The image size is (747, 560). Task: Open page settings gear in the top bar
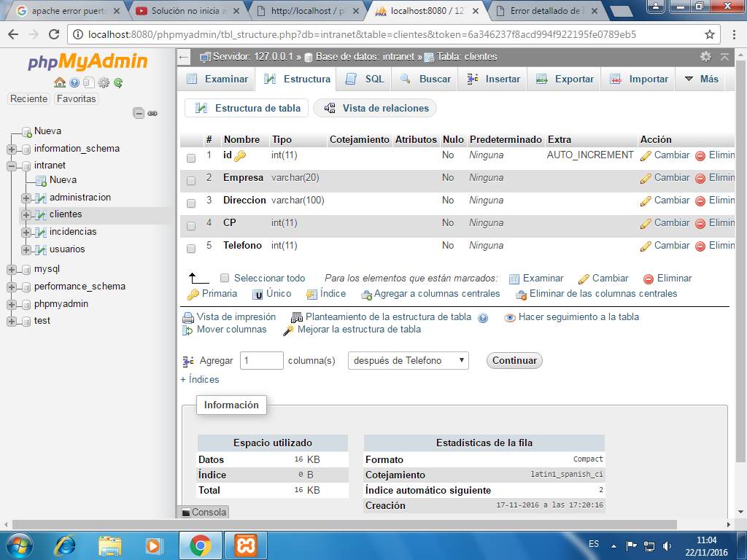(x=705, y=57)
